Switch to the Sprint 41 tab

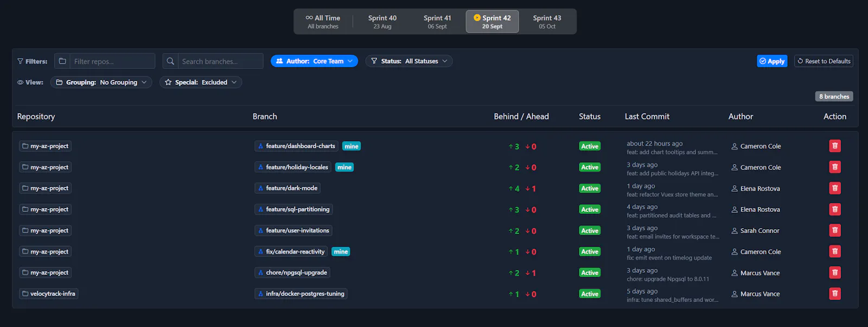coord(437,22)
